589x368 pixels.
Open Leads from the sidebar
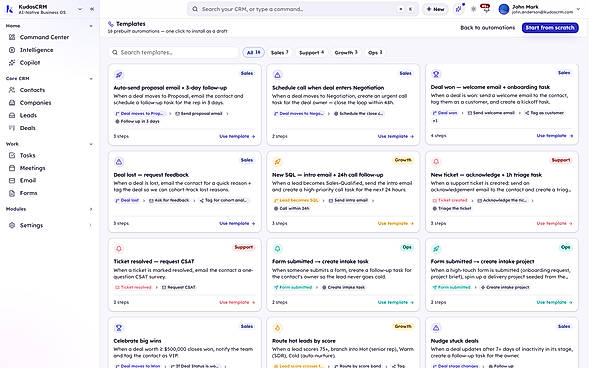(x=28, y=116)
